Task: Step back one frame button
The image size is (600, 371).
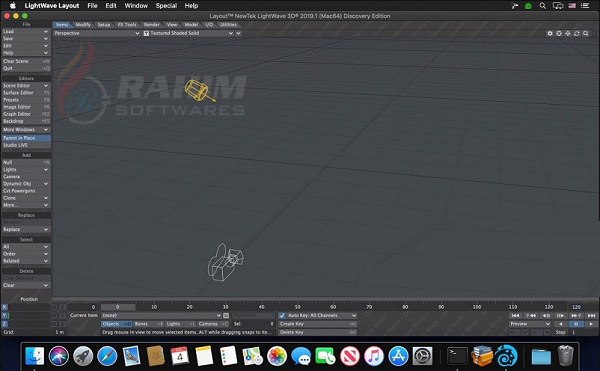Action: pos(546,316)
